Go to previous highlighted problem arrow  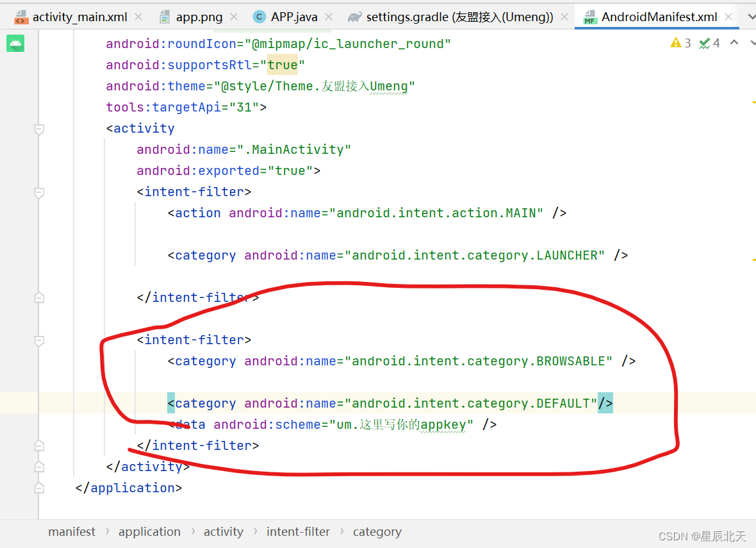tap(734, 42)
